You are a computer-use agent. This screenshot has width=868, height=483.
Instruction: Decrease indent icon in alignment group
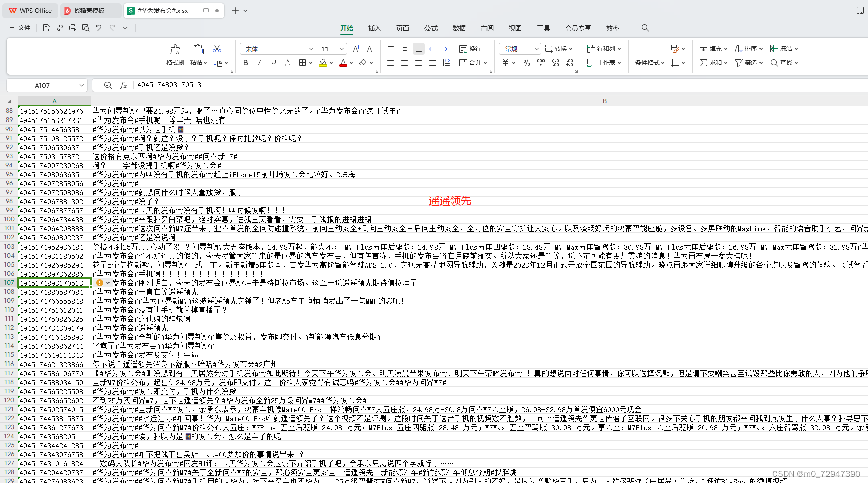(x=432, y=49)
